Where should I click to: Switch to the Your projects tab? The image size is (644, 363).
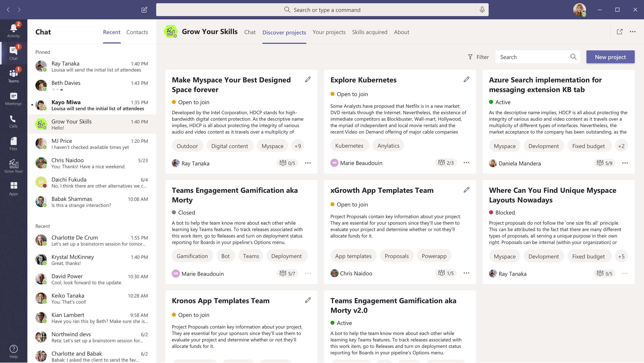[x=329, y=32]
